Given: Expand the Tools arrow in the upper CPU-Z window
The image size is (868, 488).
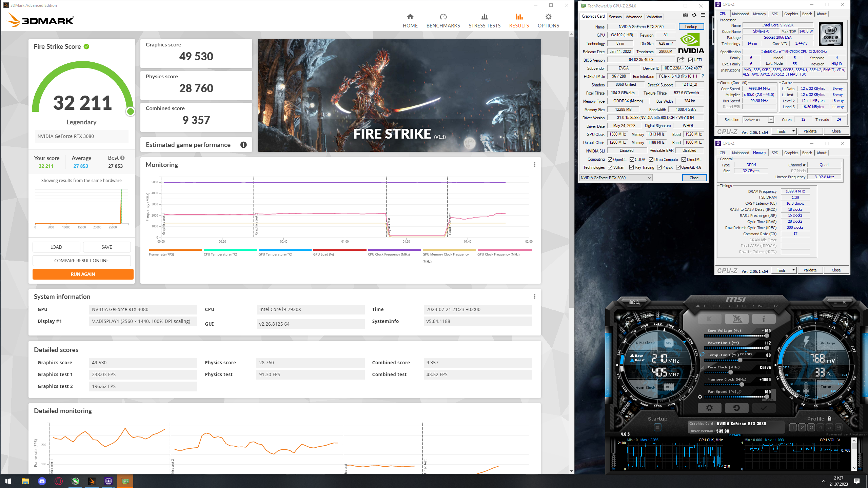Looking at the screenshot, I should point(793,131).
